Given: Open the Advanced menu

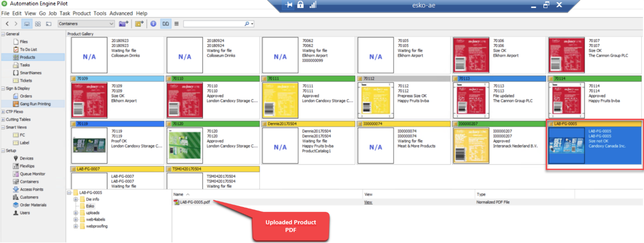Looking at the screenshot, I should pyautogui.click(x=121, y=13).
